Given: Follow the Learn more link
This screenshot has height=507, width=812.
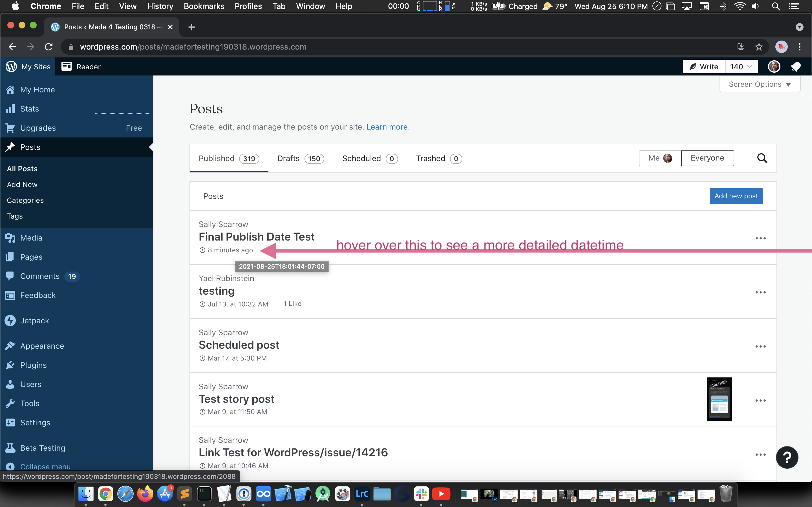Looking at the screenshot, I should click(x=387, y=127).
